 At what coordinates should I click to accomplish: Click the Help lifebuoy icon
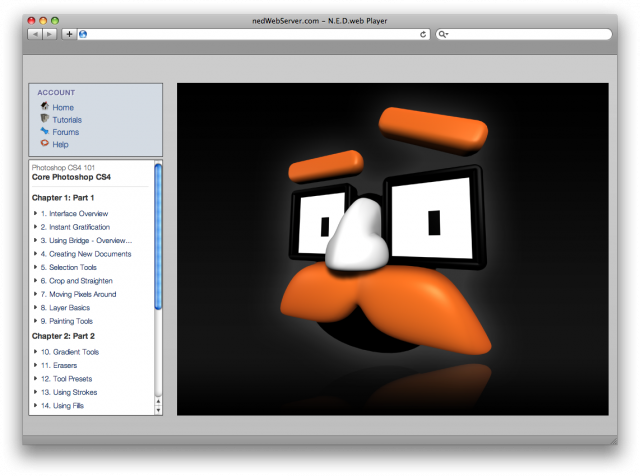(x=44, y=143)
